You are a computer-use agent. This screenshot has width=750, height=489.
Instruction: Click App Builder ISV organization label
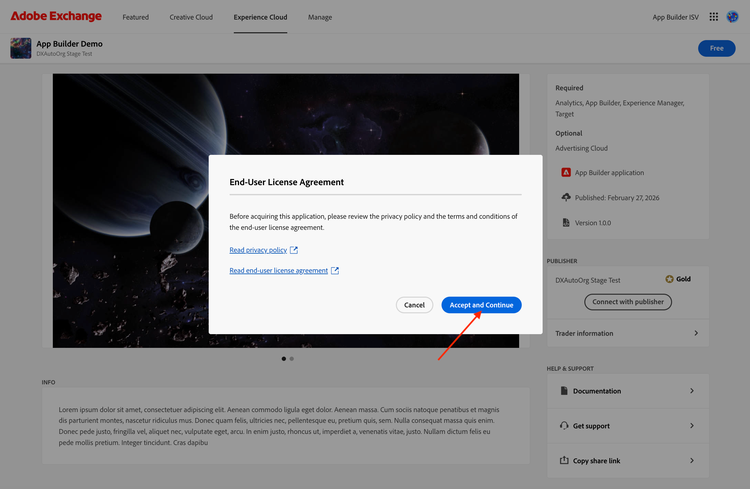675,17
